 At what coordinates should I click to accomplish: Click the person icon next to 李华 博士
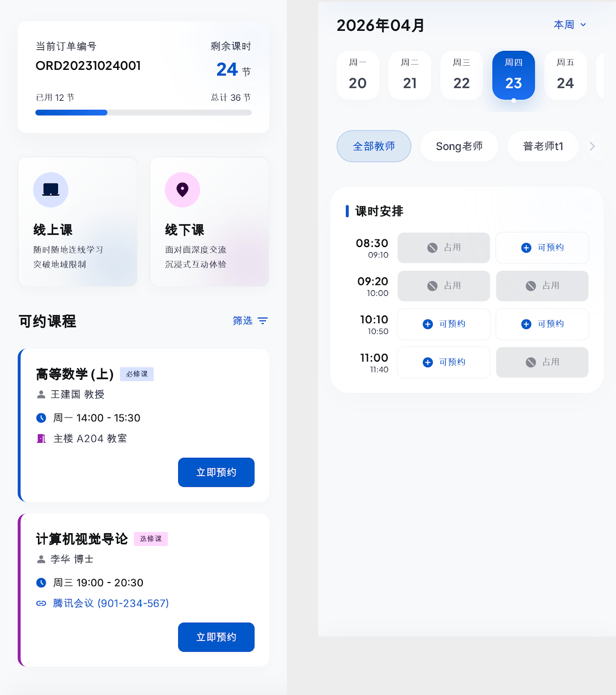41,559
